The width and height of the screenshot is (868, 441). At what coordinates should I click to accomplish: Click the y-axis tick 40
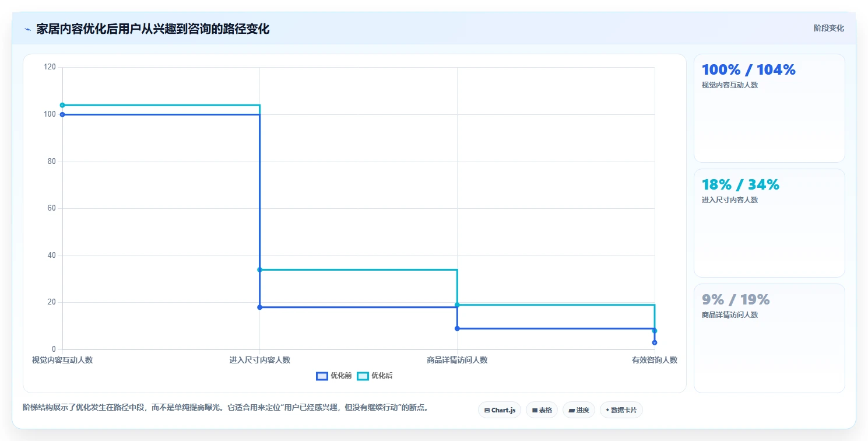point(51,256)
